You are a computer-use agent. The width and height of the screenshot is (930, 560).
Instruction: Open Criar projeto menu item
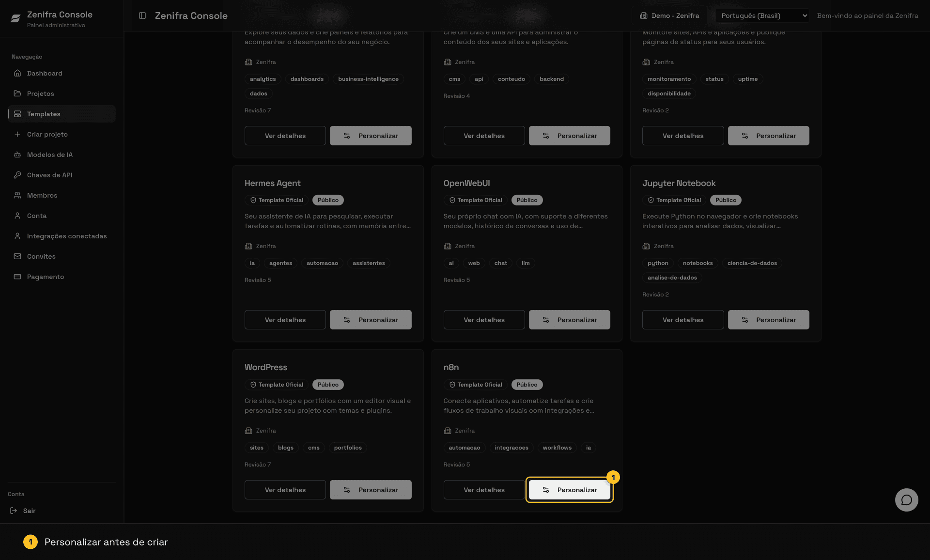(62, 134)
